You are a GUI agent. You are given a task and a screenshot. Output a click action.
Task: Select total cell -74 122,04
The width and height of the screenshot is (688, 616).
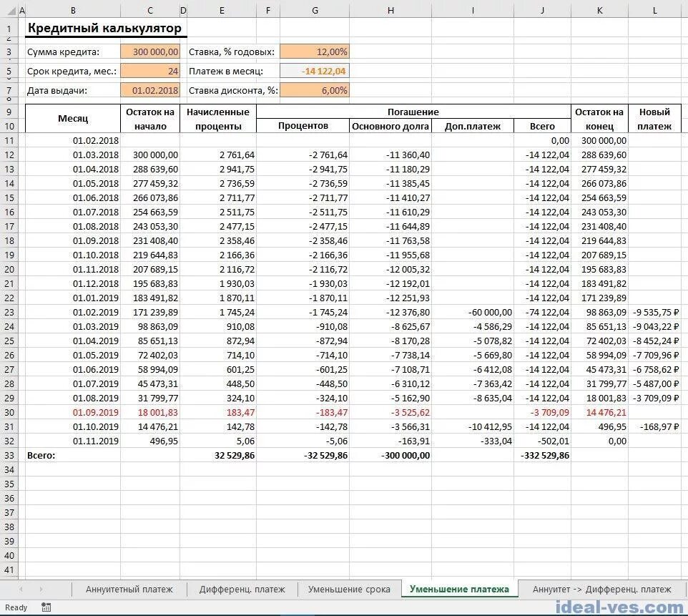[x=542, y=312]
